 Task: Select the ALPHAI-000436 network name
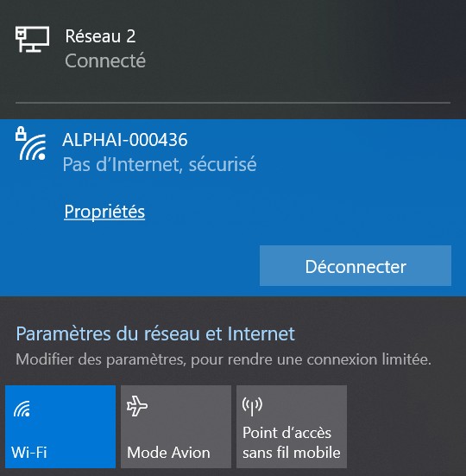click(125, 140)
